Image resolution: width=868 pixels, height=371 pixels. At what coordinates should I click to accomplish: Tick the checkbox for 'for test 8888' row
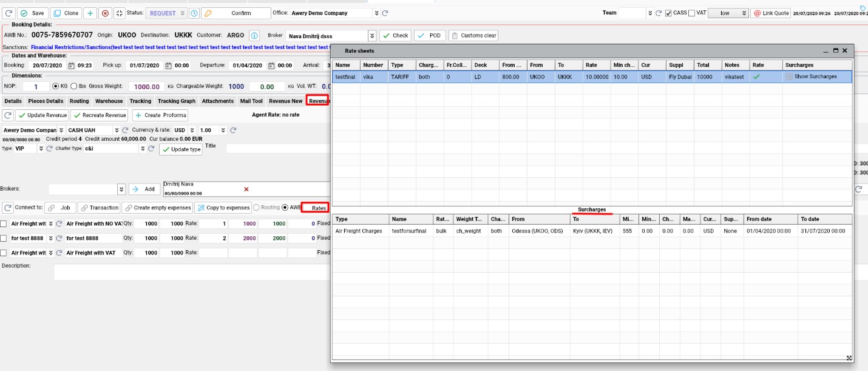click(x=4, y=238)
